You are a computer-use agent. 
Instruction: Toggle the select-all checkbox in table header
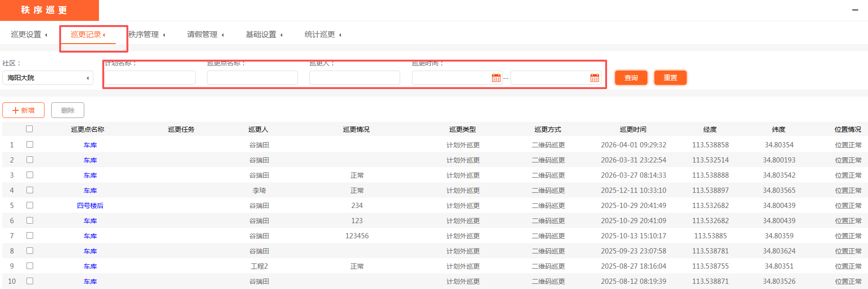coord(29,129)
